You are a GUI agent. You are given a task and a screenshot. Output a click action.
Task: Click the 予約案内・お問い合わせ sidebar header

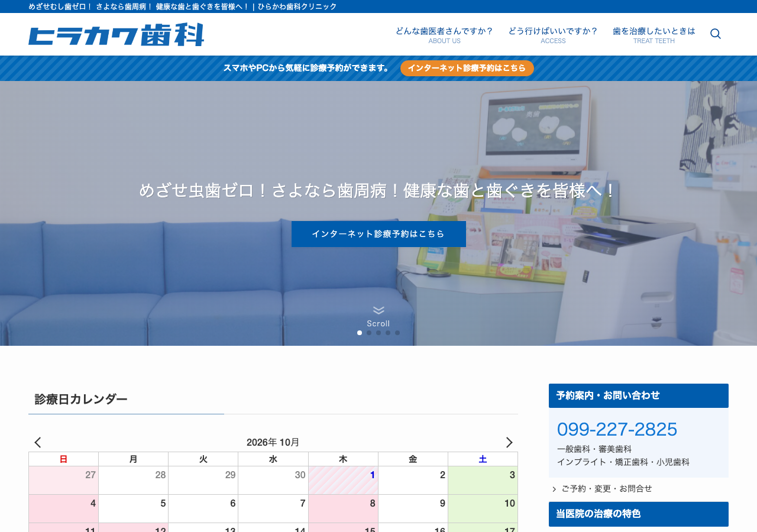[639, 395]
